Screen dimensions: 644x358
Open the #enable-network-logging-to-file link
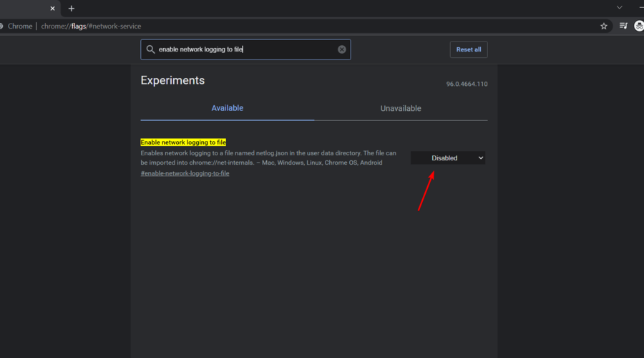[185, 173]
